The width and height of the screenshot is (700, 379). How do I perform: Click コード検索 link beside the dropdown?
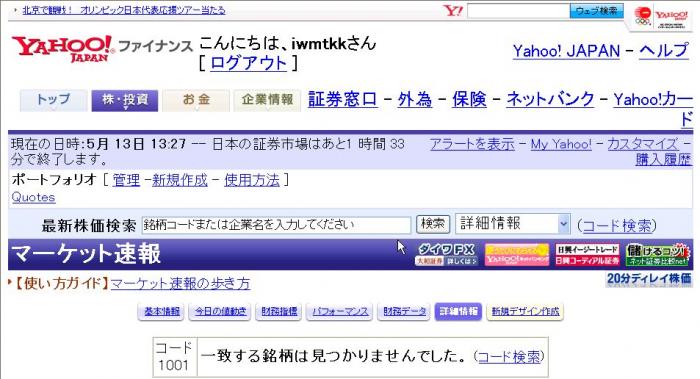[x=617, y=225]
